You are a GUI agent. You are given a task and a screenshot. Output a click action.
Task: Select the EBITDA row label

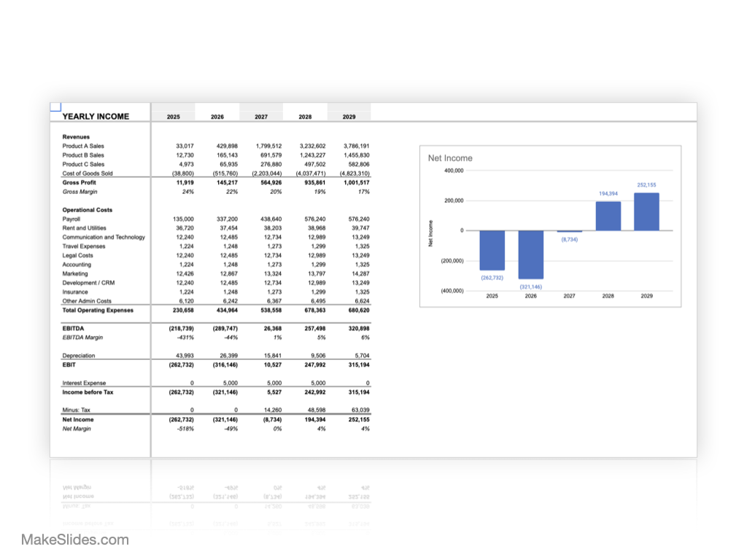click(x=74, y=329)
